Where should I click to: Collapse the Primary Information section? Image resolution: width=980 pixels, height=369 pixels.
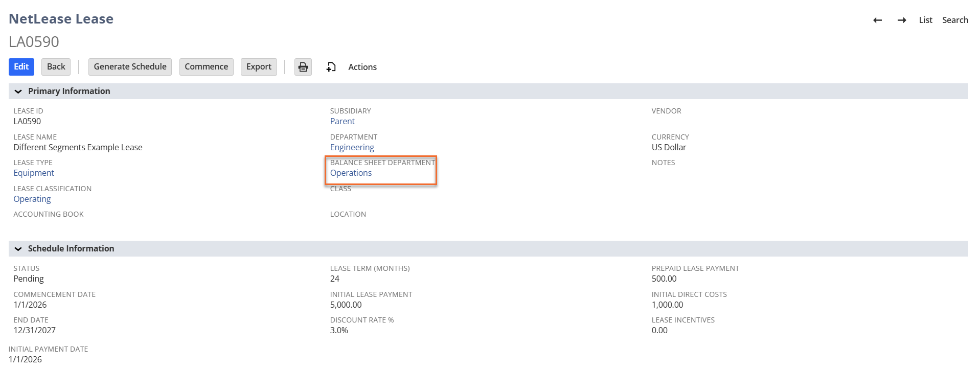(x=18, y=91)
